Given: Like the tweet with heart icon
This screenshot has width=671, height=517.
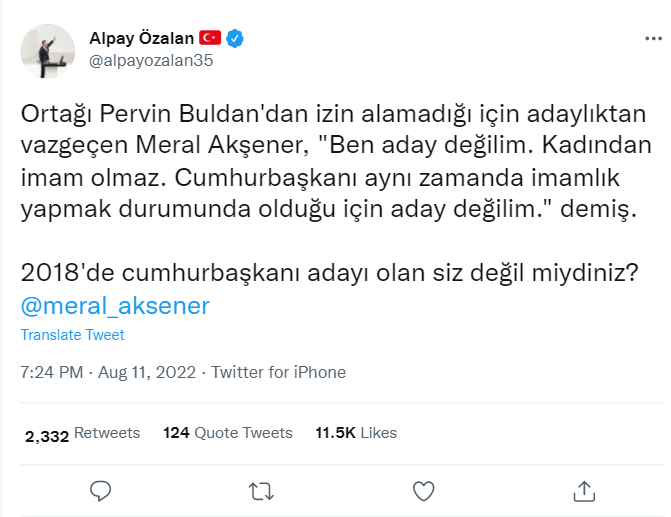Looking at the screenshot, I should (424, 490).
